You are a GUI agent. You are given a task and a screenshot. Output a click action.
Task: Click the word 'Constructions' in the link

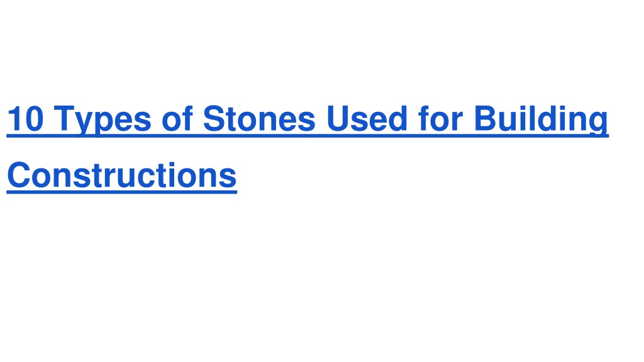tap(122, 176)
